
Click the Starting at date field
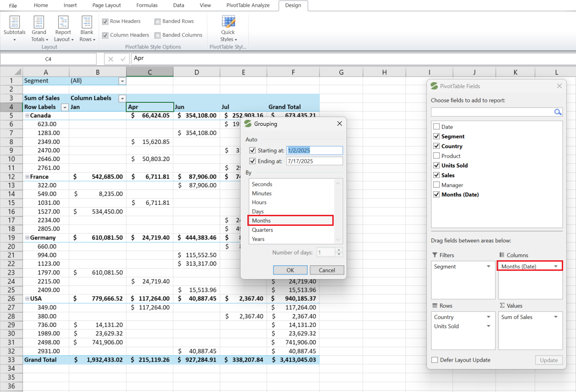(314, 150)
